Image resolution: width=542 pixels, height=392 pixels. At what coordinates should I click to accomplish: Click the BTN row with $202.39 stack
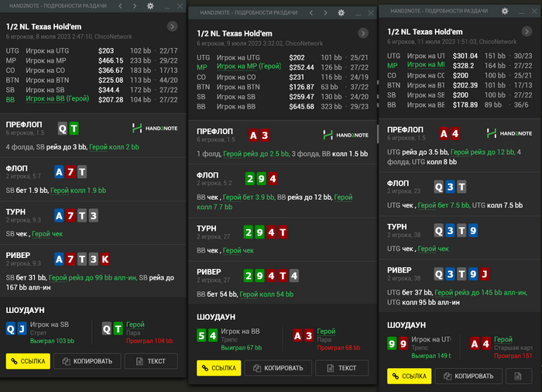(x=460, y=85)
